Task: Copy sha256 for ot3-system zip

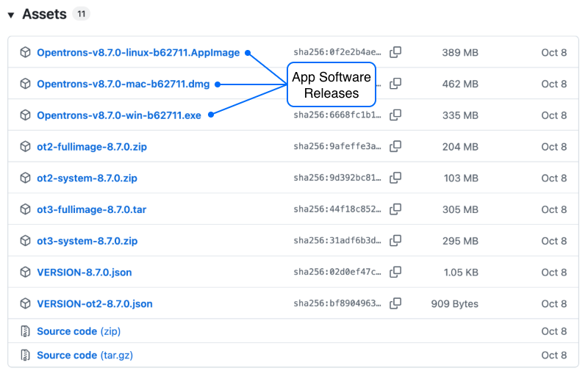Action: coord(395,241)
